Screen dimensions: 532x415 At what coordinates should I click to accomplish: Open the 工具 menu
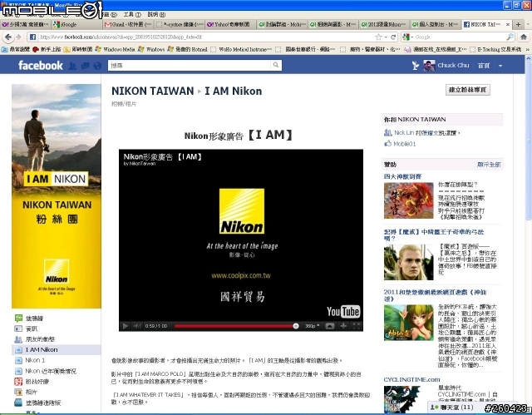132,15
